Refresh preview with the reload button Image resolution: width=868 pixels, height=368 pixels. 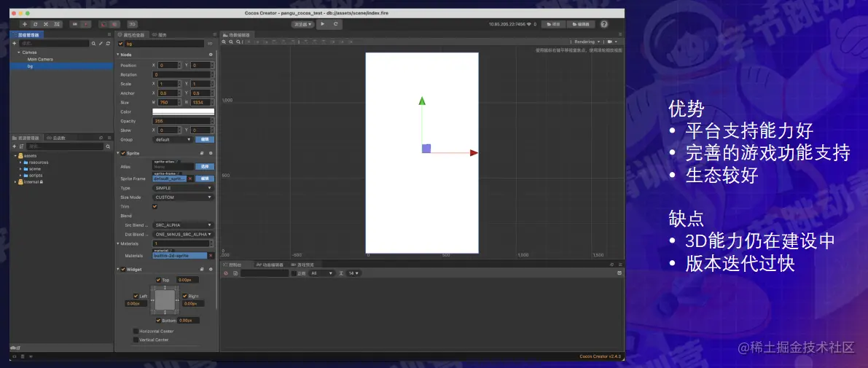point(335,24)
